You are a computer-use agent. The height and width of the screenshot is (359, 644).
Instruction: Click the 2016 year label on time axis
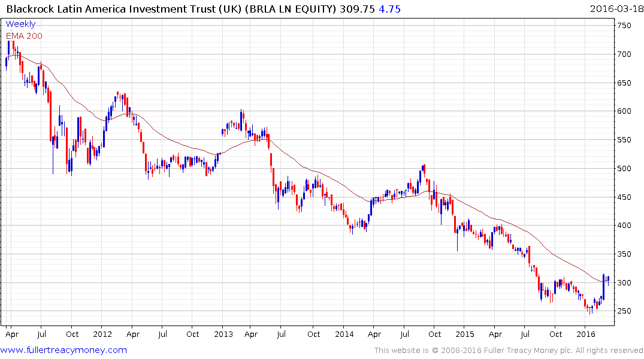coord(586,334)
